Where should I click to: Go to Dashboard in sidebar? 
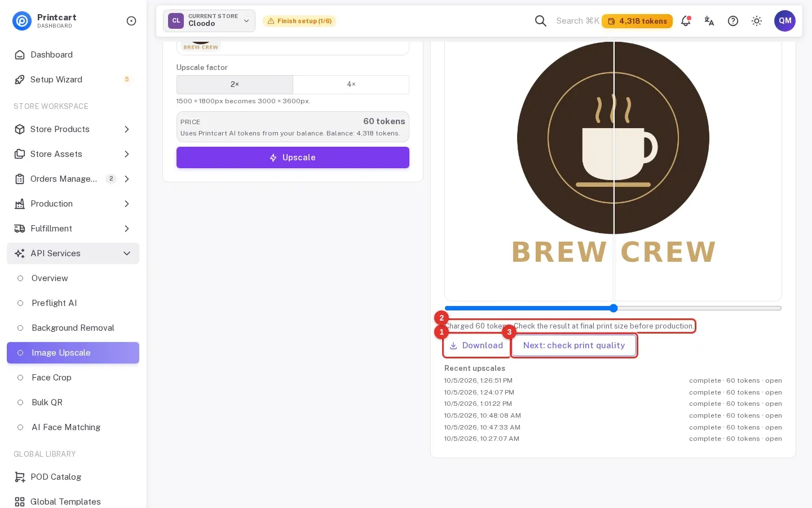tap(73, 55)
